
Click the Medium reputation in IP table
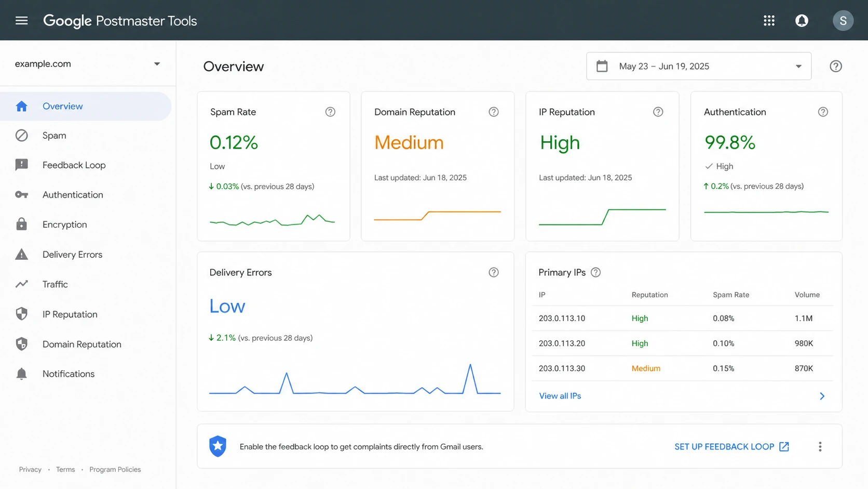tap(646, 368)
